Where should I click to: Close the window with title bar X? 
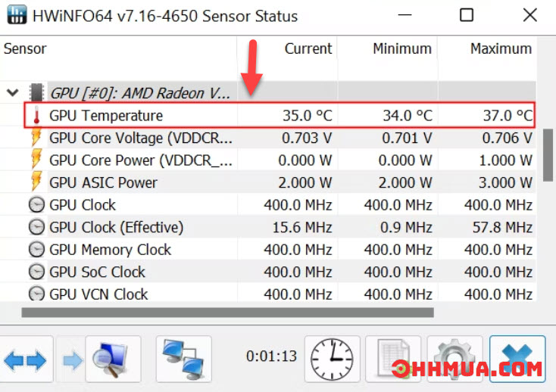point(530,15)
